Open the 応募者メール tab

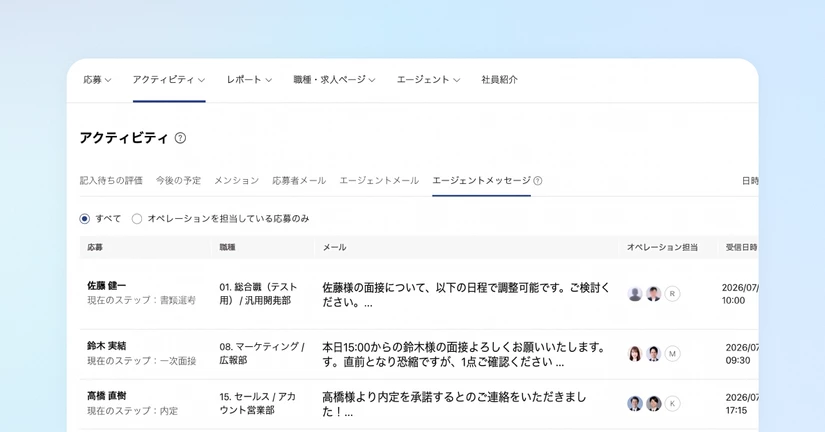click(x=299, y=180)
